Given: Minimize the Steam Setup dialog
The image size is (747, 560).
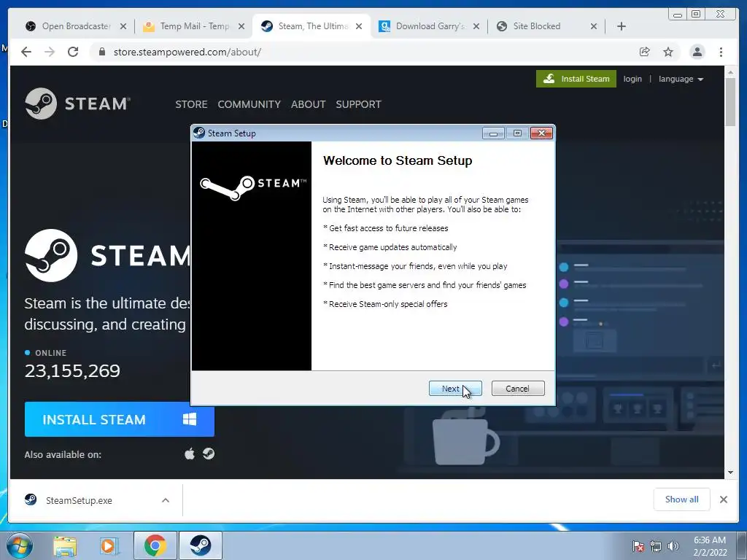Looking at the screenshot, I should point(493,133).
